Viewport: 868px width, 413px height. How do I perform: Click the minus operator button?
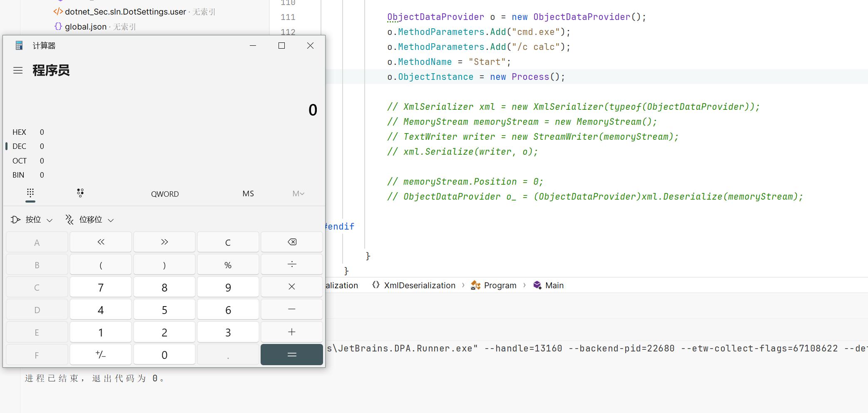click(292, 309)
